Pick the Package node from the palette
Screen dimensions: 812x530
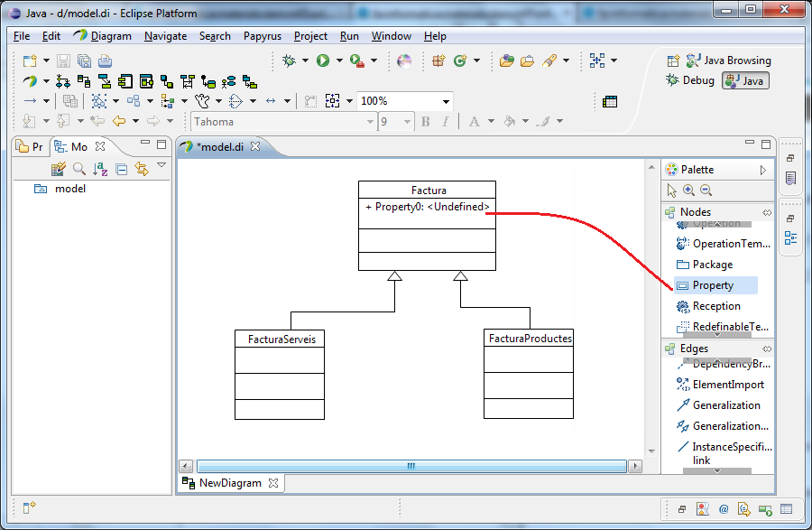click(712, 265)
